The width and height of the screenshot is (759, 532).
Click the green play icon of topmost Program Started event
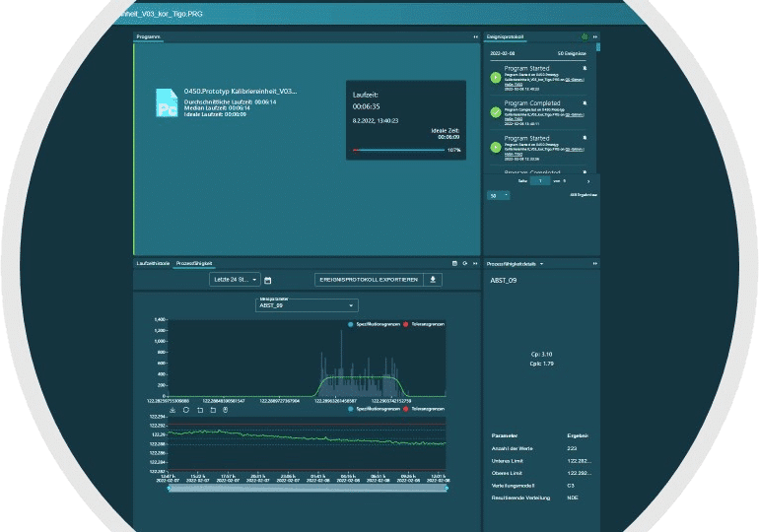pyautogui.click(x=495, y=78)
